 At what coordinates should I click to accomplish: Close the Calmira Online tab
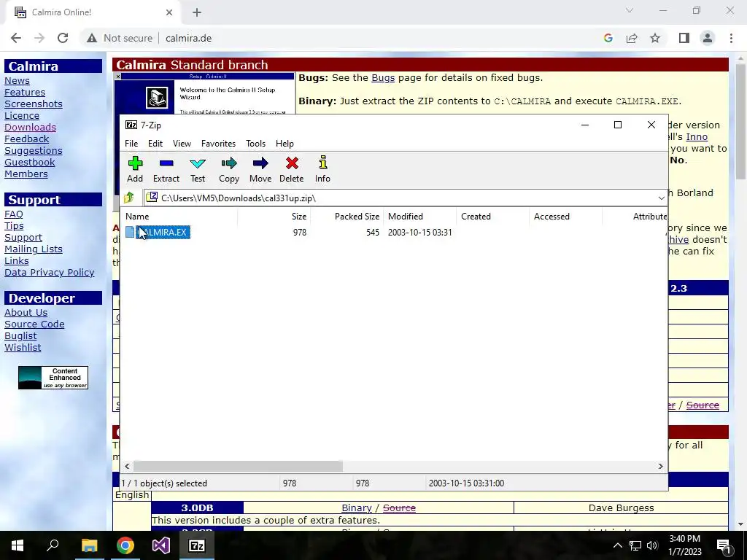coord(169,12)
